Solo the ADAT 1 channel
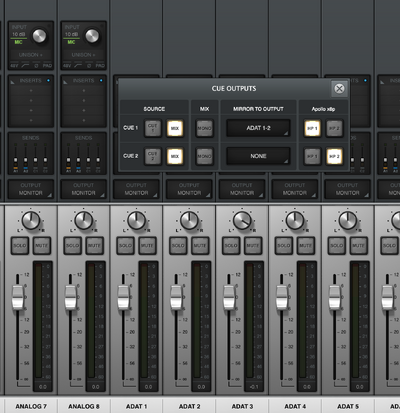The image size is (400, 413). click(125, 245)
